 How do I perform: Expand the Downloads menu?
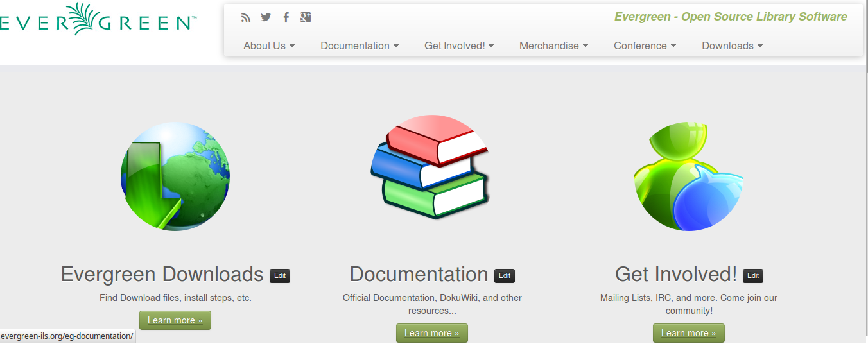[732, 46]
